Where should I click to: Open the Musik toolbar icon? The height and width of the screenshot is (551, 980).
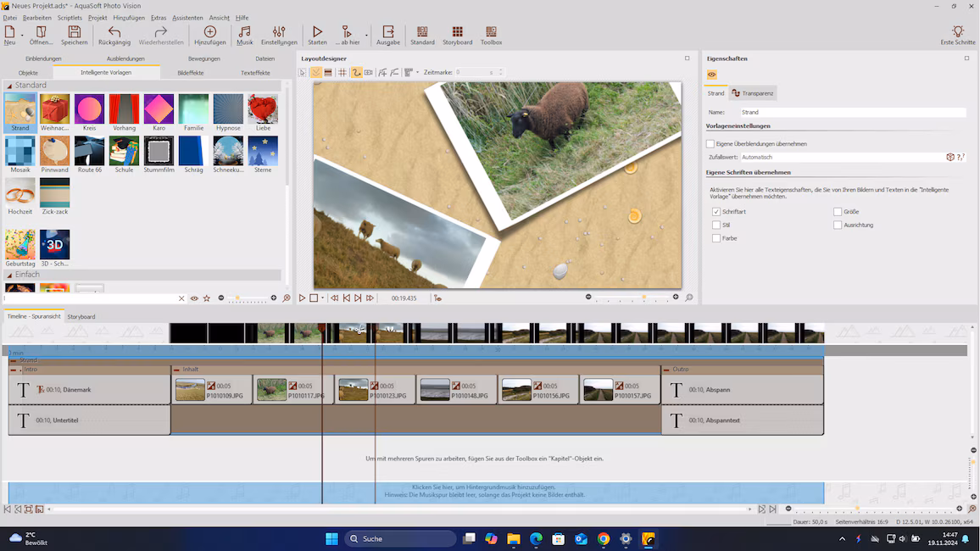[244, 35]
